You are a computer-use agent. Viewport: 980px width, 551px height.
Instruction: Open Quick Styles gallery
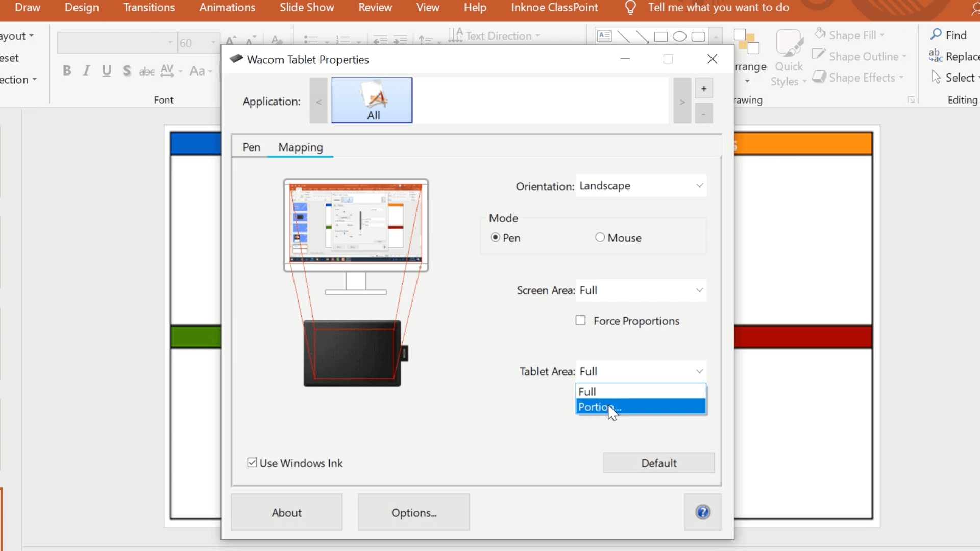(789, 57)
